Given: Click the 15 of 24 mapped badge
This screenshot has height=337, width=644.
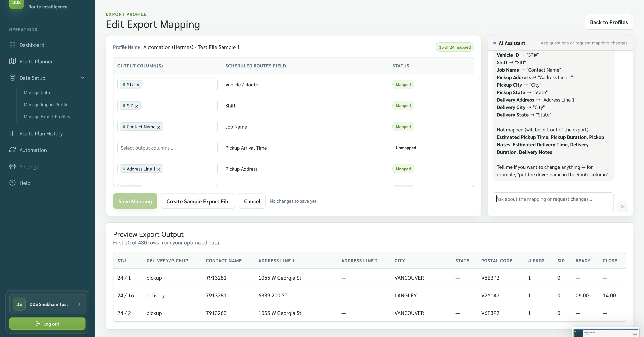Looking at the screenshot, I should click(455, 47).
